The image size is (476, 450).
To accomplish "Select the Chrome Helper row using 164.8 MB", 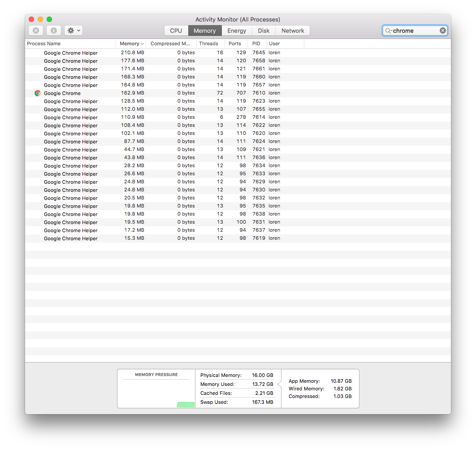I will tap(238, 85).
